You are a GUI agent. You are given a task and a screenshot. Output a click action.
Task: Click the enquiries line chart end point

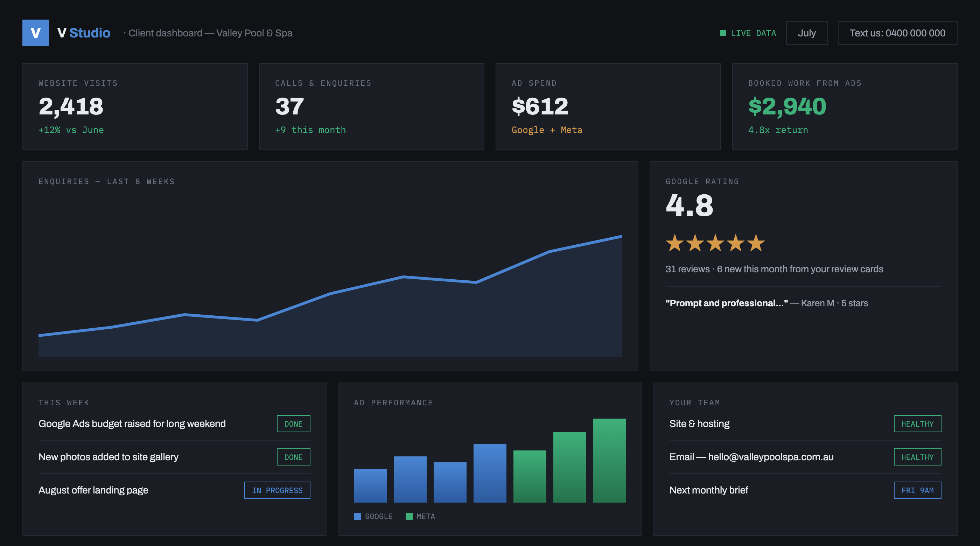pyautogui.click(x=622, y=236)
